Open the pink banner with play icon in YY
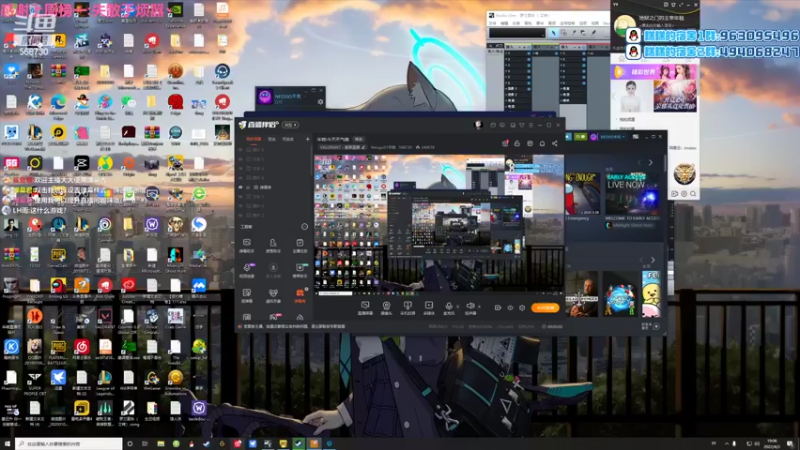The height and width of the screenshot is (450, 800). click(x=654, y=72)
